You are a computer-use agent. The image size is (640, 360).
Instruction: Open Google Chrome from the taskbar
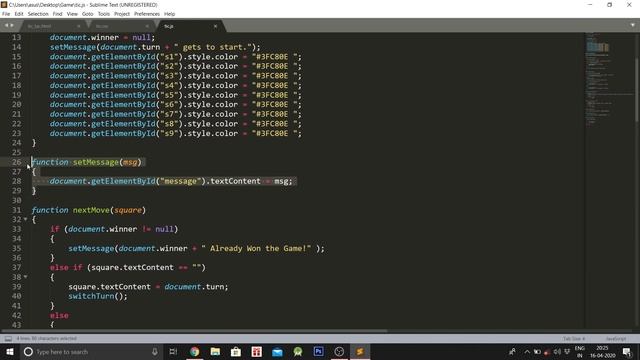tap(195, 351)
